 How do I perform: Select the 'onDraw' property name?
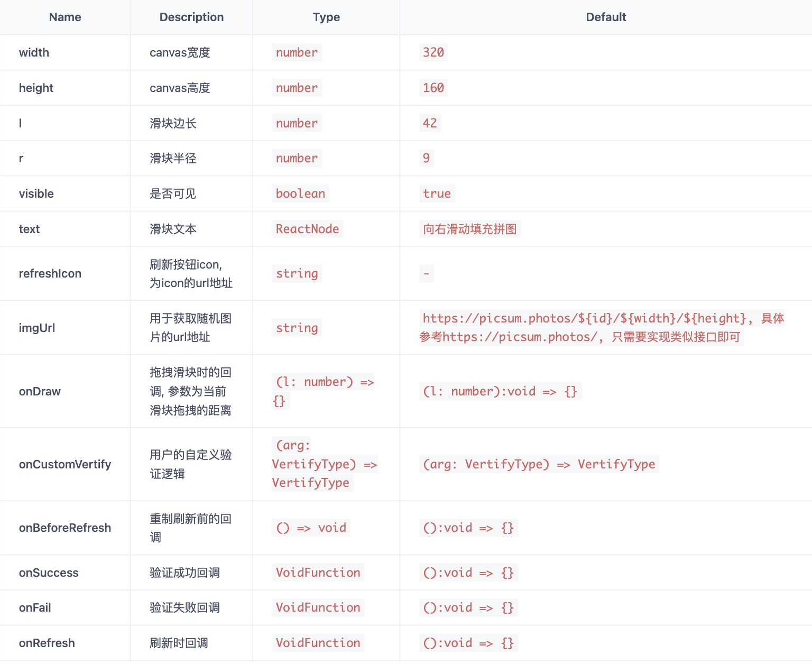(40, 391)
